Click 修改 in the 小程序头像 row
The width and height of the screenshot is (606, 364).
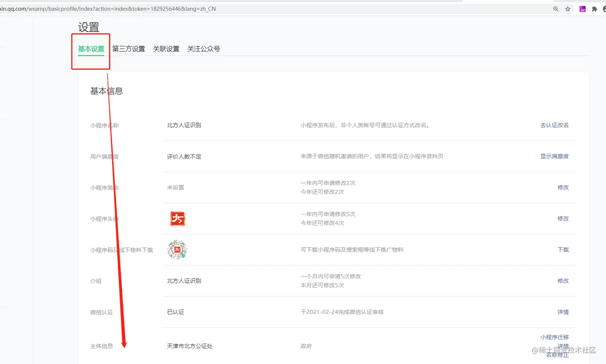[563, 219]
